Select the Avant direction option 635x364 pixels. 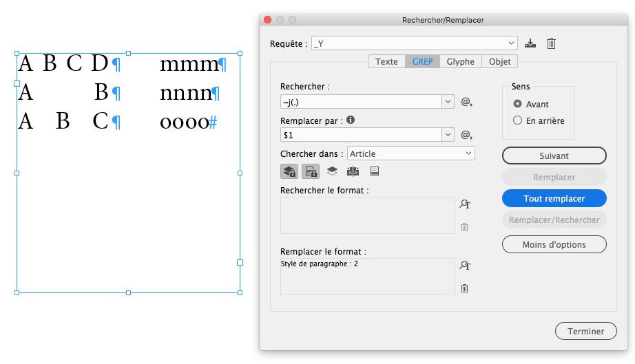(x=518, y=104)
